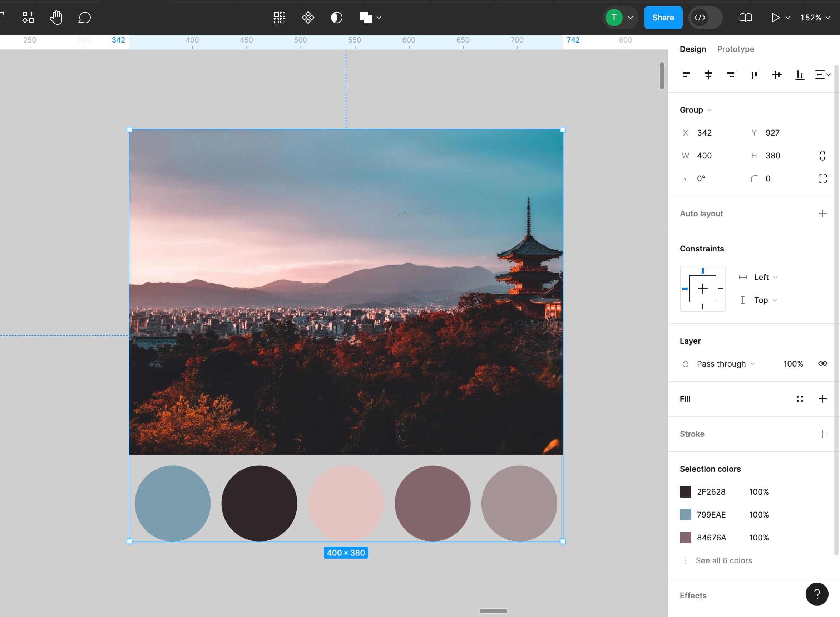Select the Hand tool
This screenshot has width=840, height=617.
pos(56,17)
